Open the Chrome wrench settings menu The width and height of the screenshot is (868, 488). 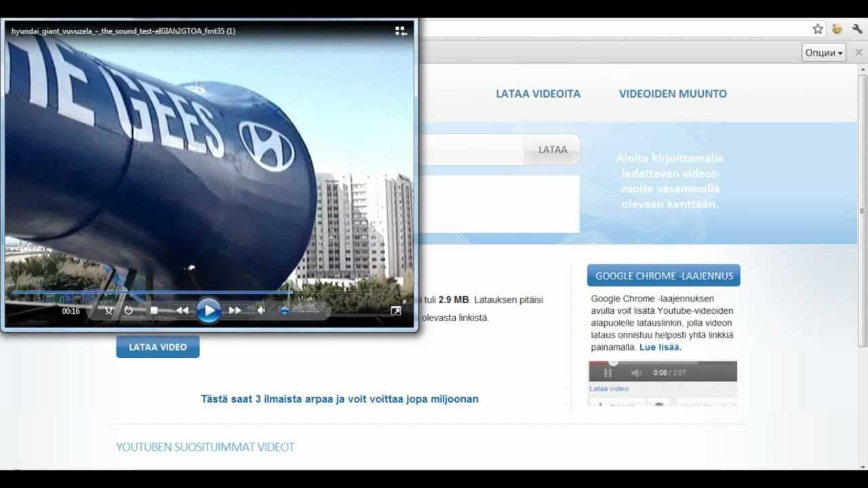(857, 28)
